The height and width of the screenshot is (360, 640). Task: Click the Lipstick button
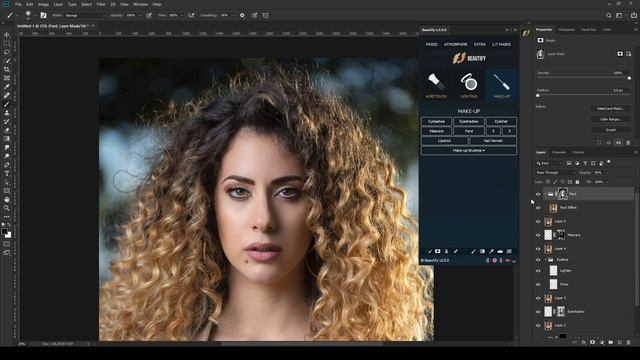(x=444, y=141)
